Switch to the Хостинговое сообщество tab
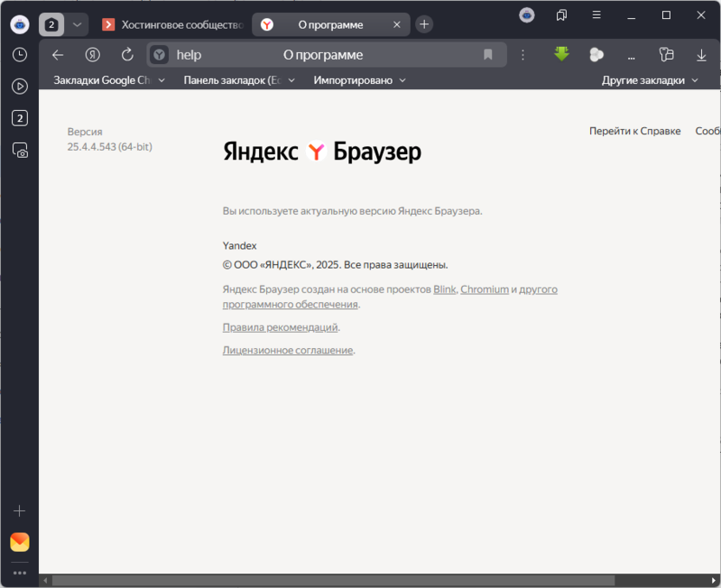 tap(173, 24)
